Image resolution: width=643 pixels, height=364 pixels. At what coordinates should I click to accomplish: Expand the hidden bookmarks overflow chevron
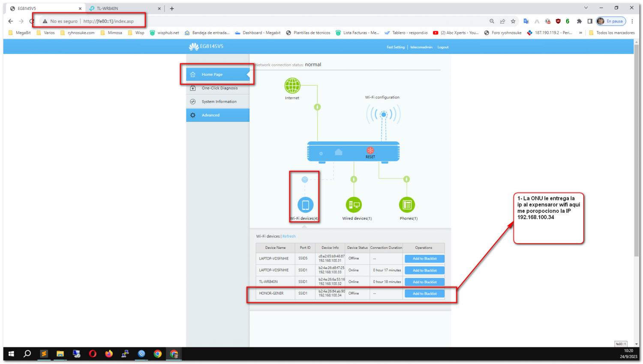[x=580, y=33]
